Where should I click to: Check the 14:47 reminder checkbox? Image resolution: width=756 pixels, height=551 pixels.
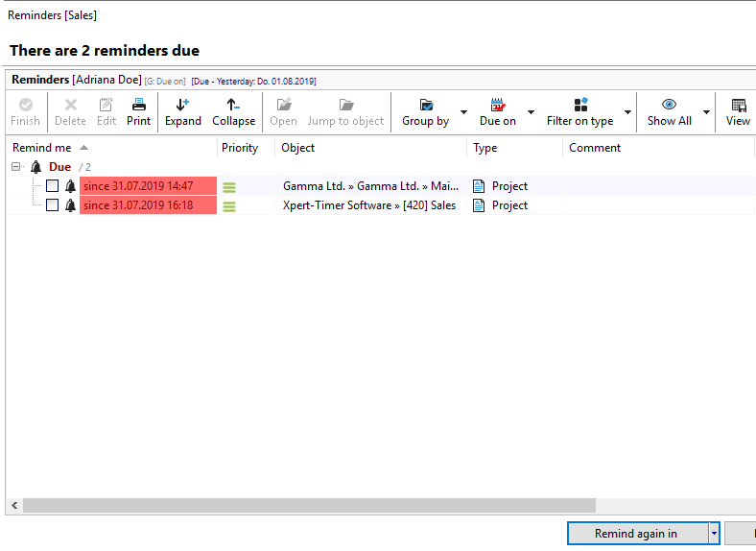[x=53, y=186]
